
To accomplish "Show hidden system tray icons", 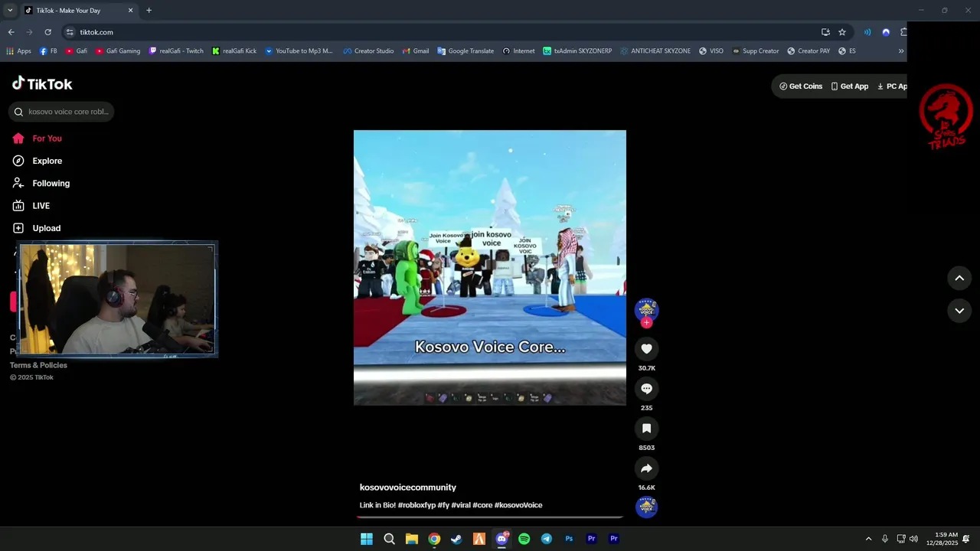I will (868, 539).
